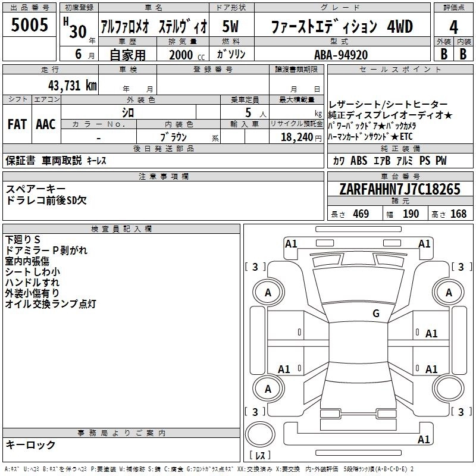Click the shift type FAT

[x=17, y=124]
